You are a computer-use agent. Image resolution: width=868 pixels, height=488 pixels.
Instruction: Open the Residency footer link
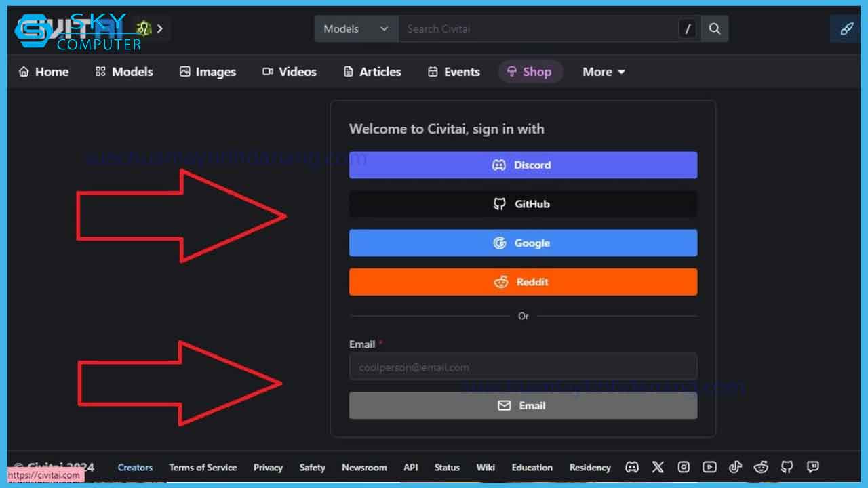[590, 468]
